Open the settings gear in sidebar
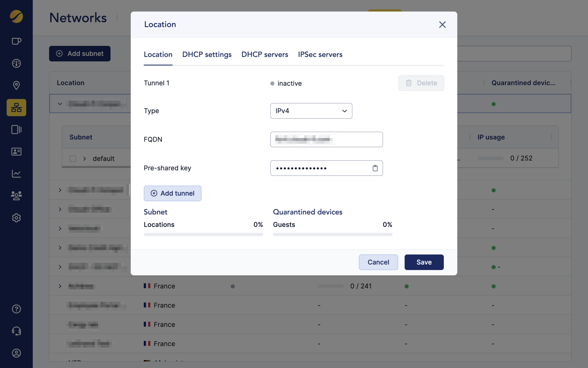This screenshot has width=588, height=368. pyautogui.click(x=16, y=218)
